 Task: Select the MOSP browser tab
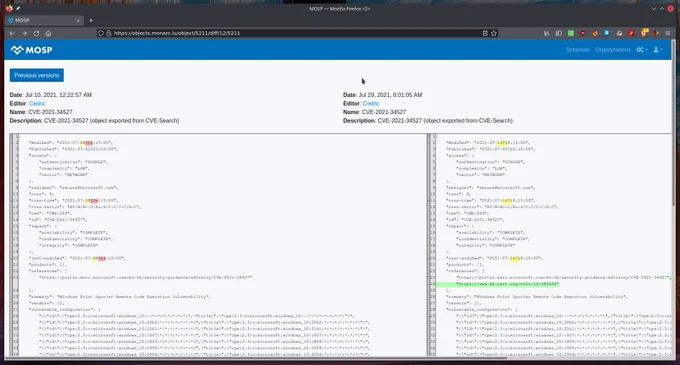(x=43, y=20)
